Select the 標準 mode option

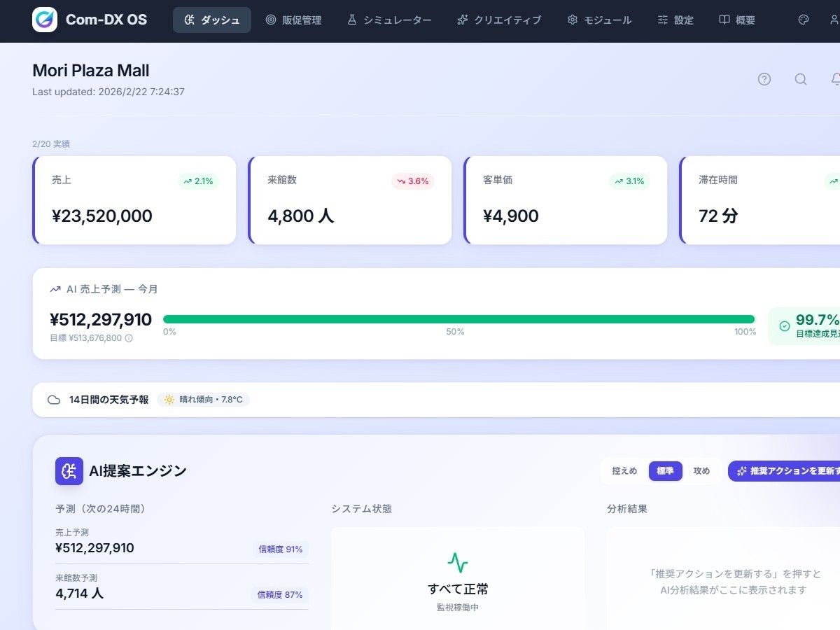665,471
